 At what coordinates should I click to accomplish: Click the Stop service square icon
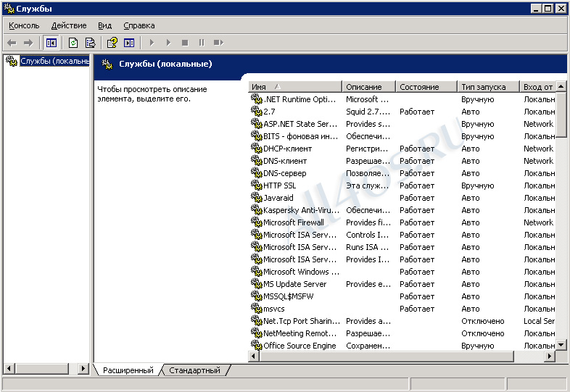[x=185, y=43]
